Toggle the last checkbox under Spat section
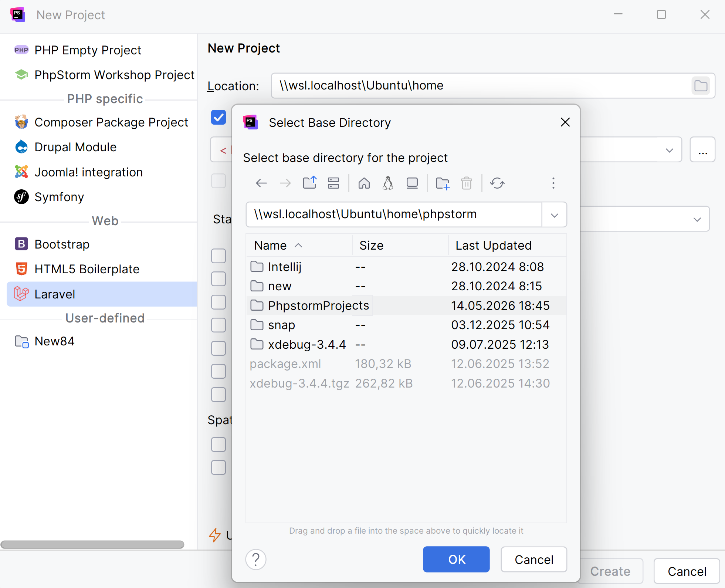Image resolution: width=725 pixels, height=588 pixels. tap(218, 467)
